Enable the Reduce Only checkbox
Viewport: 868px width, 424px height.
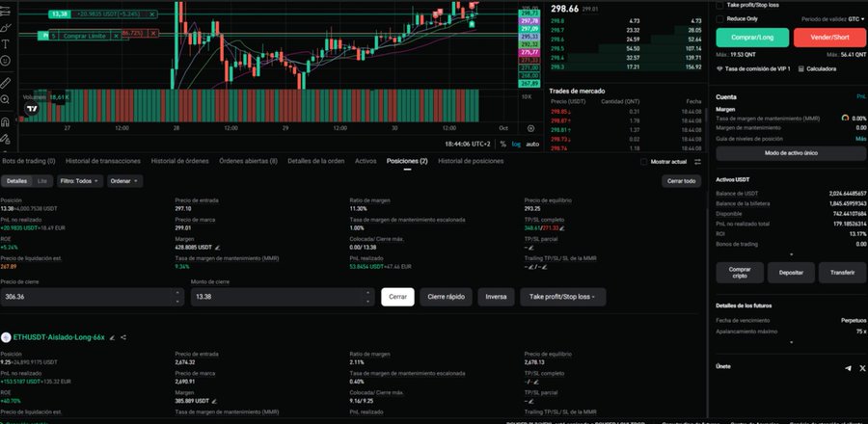[x=719, y=19]
